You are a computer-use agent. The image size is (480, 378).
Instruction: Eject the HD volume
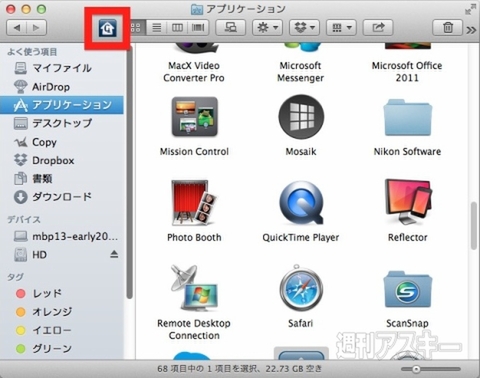tap(114, 255)
